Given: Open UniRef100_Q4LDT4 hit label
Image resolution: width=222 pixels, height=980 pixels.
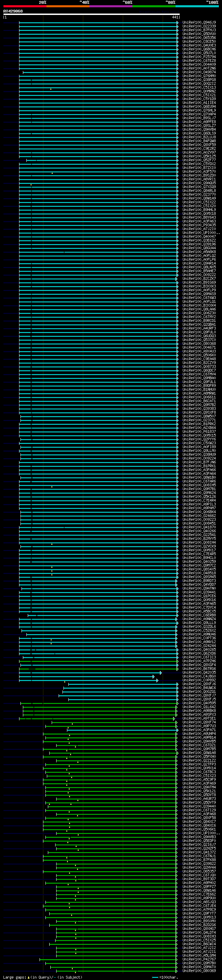Looking at the screenshot, I should [199, 932].
